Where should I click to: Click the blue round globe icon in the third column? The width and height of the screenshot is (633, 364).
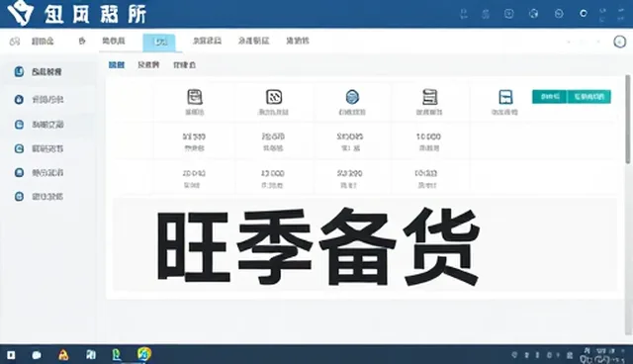click(x=352, y=97)
